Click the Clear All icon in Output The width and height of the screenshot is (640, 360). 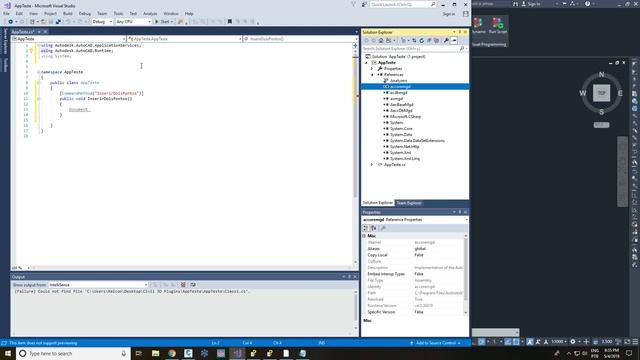pyautogui.click(x=183, y=284)
